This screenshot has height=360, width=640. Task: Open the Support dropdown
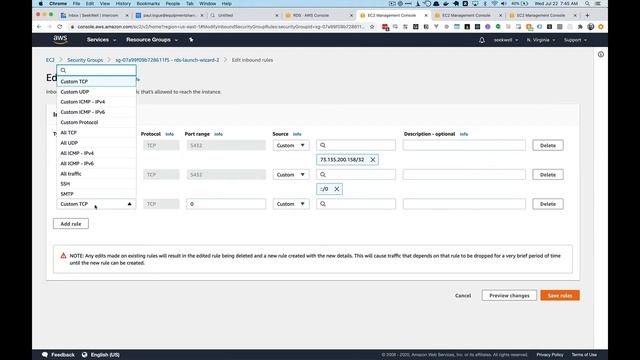tap(575, 40)
